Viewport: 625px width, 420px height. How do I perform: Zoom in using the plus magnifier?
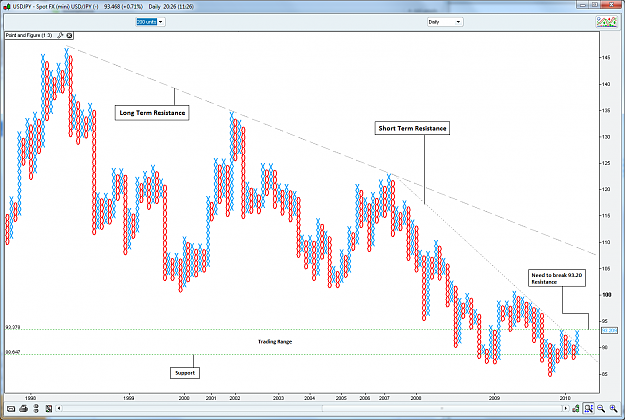point(613,408)
